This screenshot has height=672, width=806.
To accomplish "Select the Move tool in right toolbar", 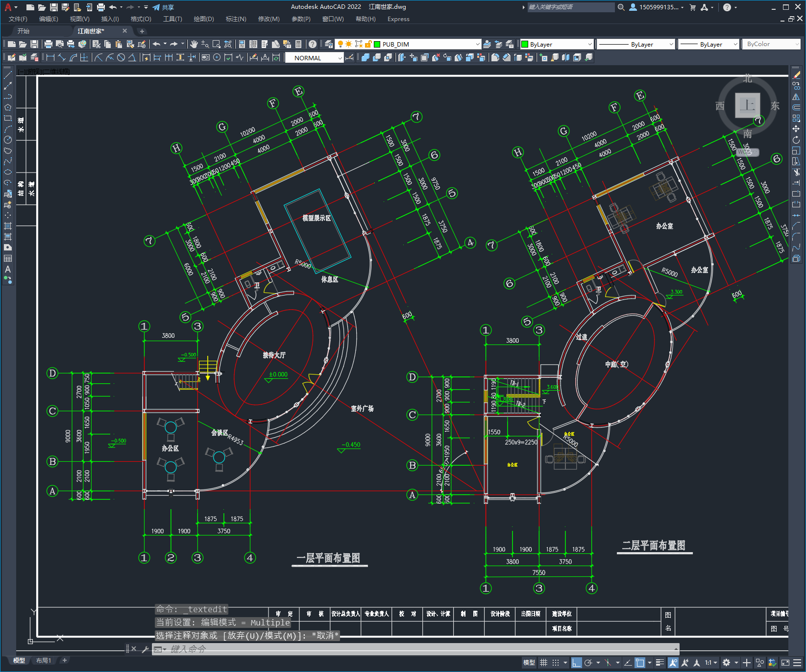I will (x=796, y=129).
